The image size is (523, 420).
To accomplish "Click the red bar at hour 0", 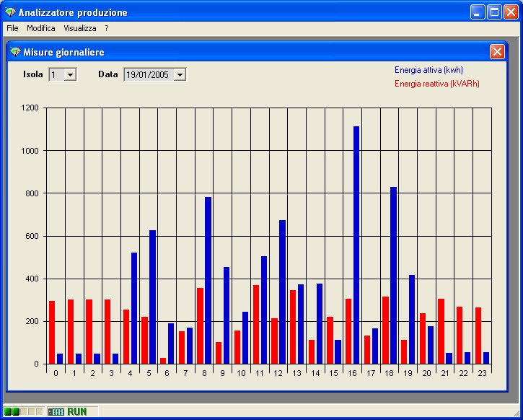I will coord(52,332).
